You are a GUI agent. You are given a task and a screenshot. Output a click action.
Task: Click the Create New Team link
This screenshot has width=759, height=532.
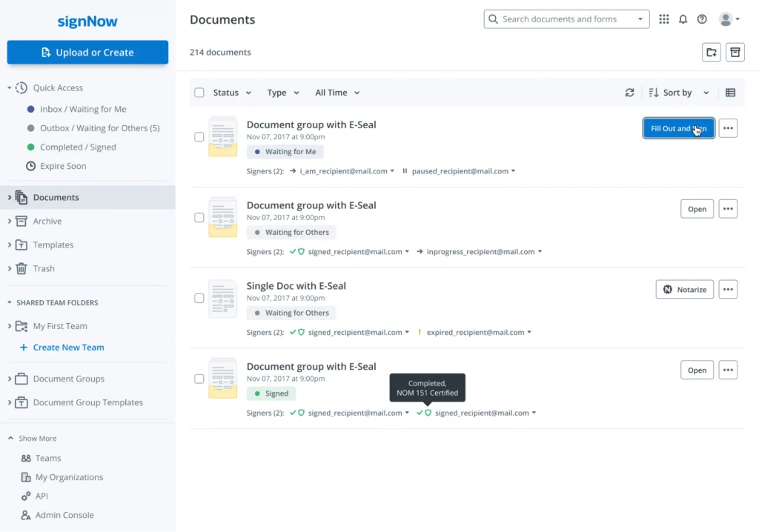(x=68, y=348)
